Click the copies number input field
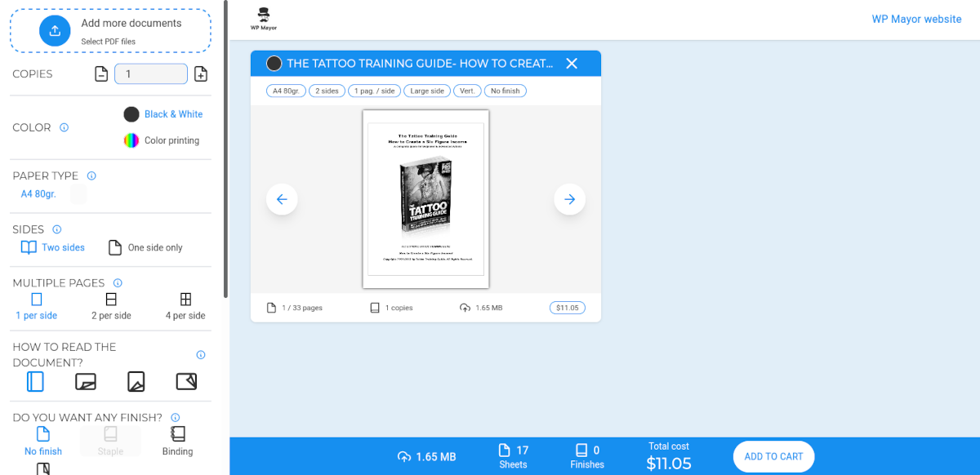The image size is (980, 475). (x=151, y=74)
